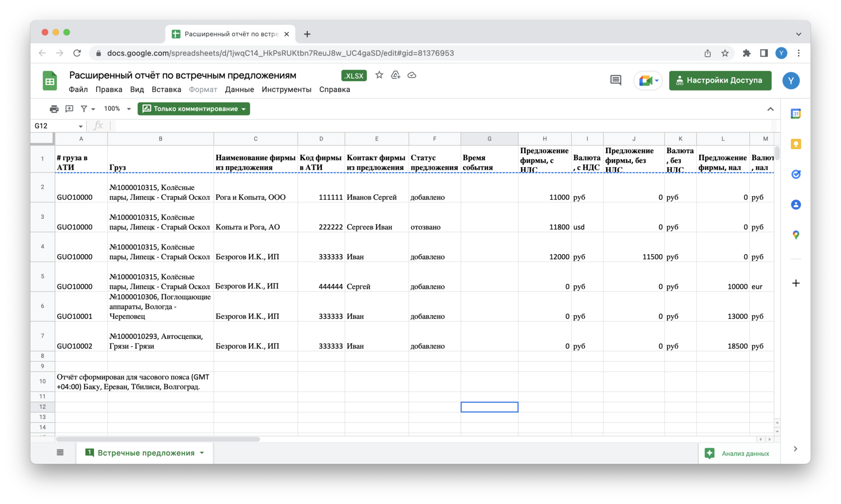Select the eur currency cell
The image size is (841, 504).
point(762,277)
